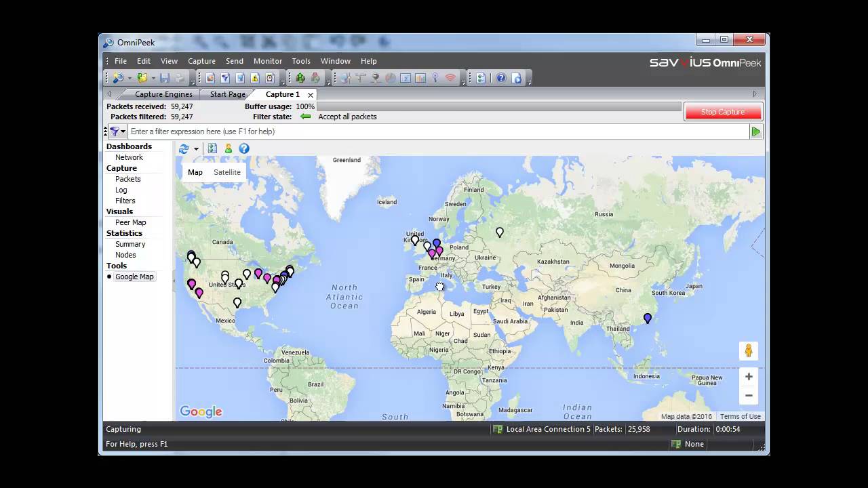Open the Help menu
This screenshot has height=488, width=868.
(369, 61)
